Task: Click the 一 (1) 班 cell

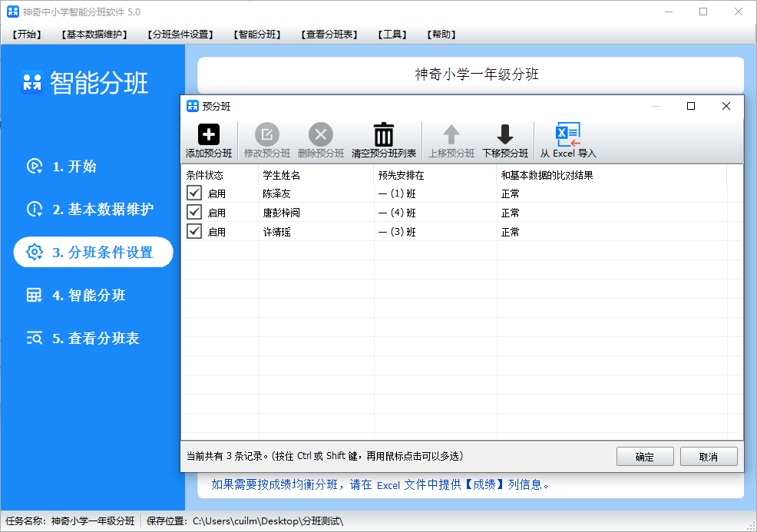Action: 397,193
